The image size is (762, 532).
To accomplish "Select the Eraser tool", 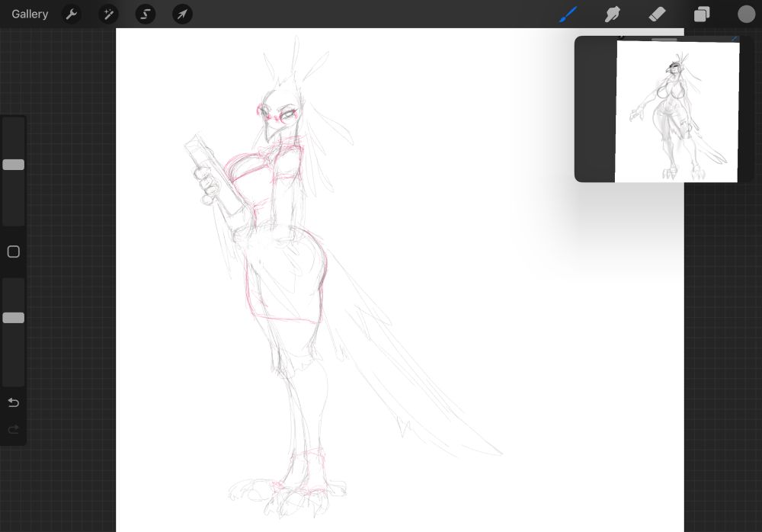I will click(x=657, y=14).
